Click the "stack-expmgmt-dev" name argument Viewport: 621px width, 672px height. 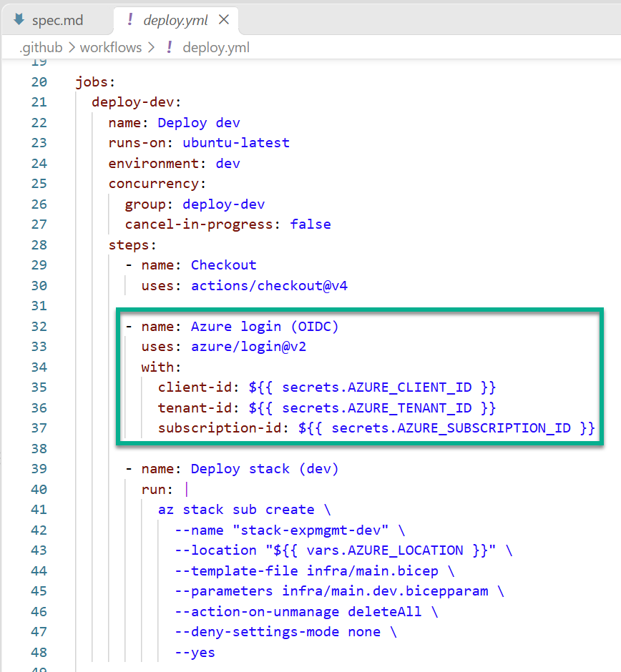pos(310,530)
